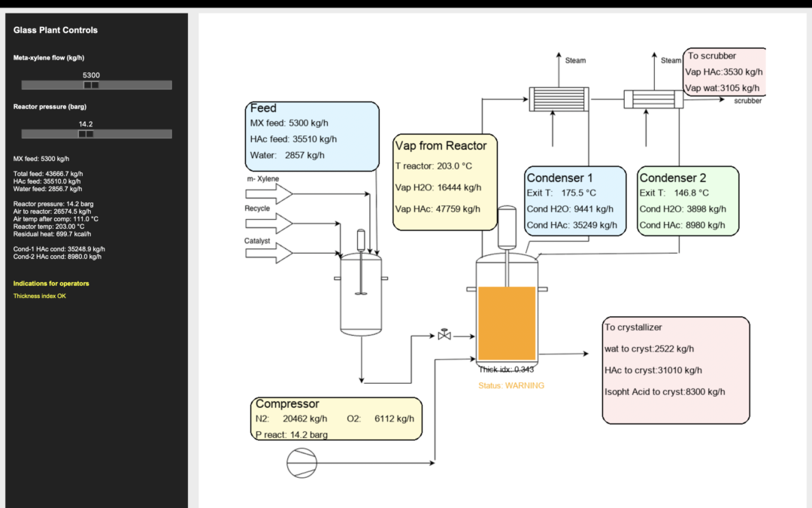Adjust the Meta-xylene flow slider
The width and height of the screenshot is (812, 508).
(x=96, y=85)
